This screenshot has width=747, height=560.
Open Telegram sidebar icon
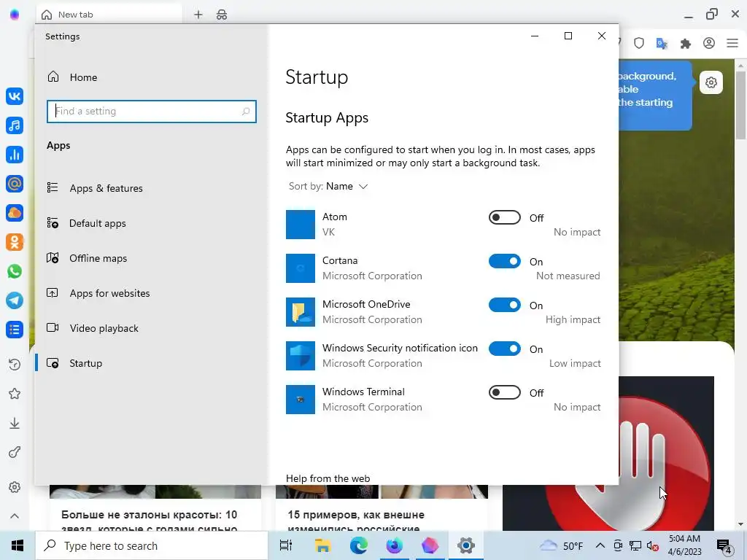pos(15,300)
